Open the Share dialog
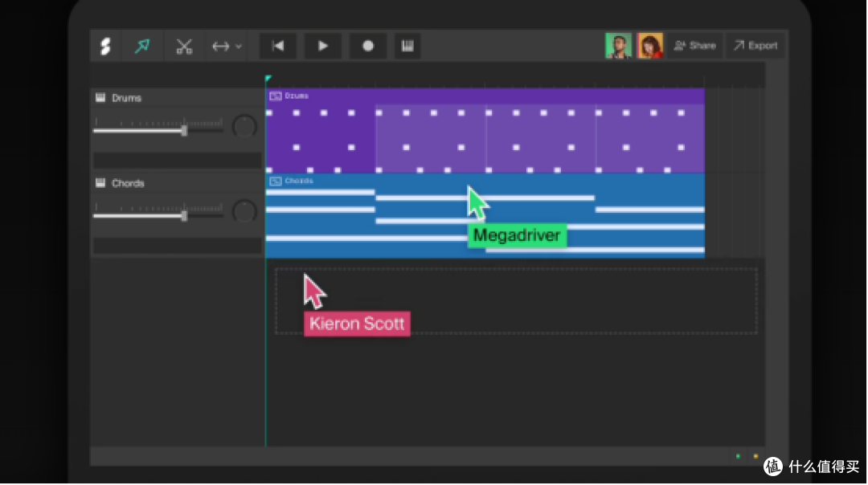The image size is (868, 485). pos(694,46)
